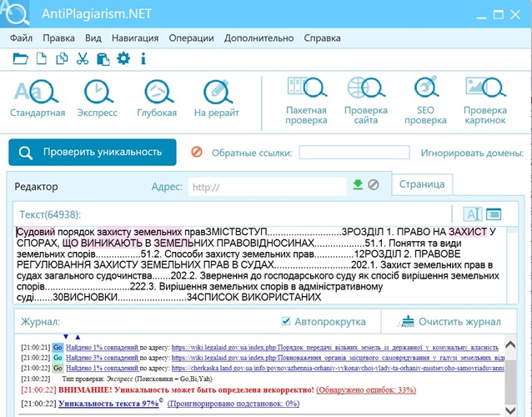The height and width of the screenshot is (417, 532).
Task: Toggle the text cursor mode icon
Action: tap(473, 214)
